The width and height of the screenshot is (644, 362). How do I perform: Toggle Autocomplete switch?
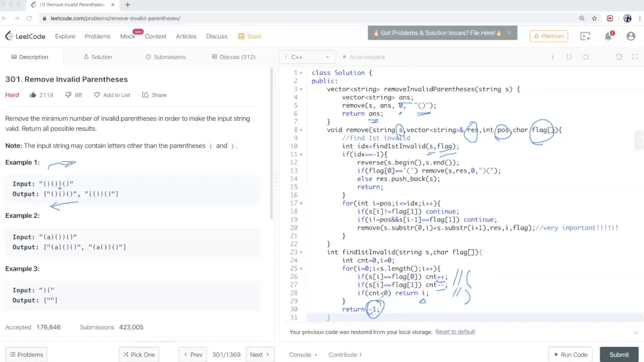coord(344,57)
